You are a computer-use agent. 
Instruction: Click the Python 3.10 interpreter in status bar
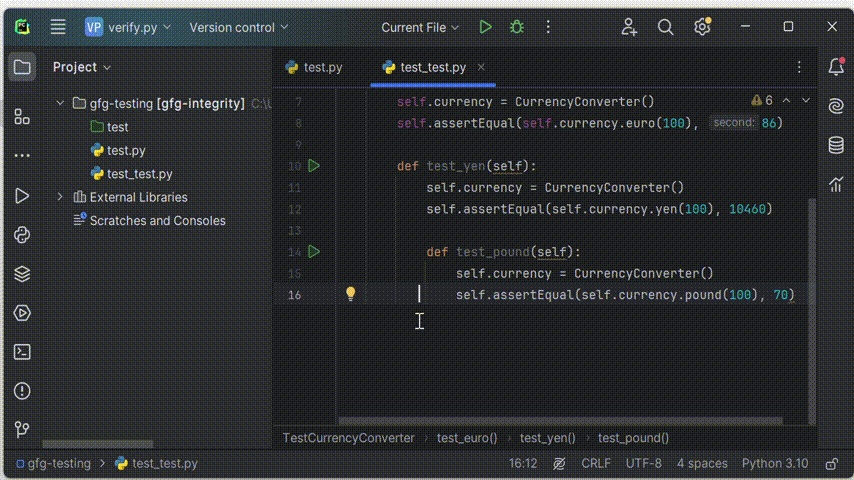click(x=774, y=464)
